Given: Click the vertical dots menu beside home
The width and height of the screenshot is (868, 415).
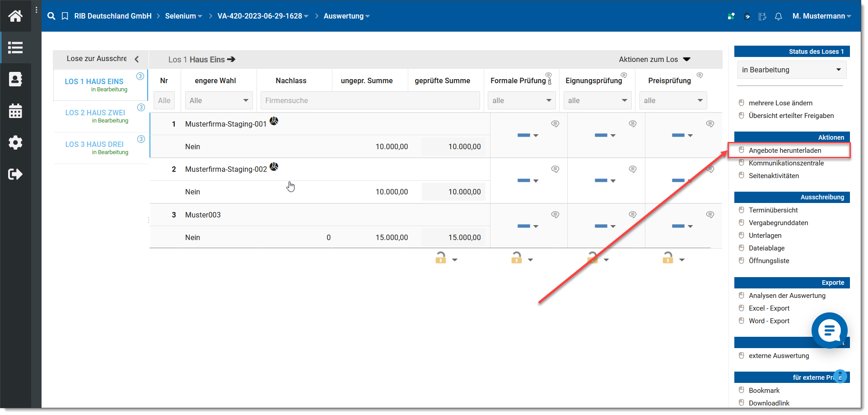Looking at the screenshot, I should click(37, 9).
